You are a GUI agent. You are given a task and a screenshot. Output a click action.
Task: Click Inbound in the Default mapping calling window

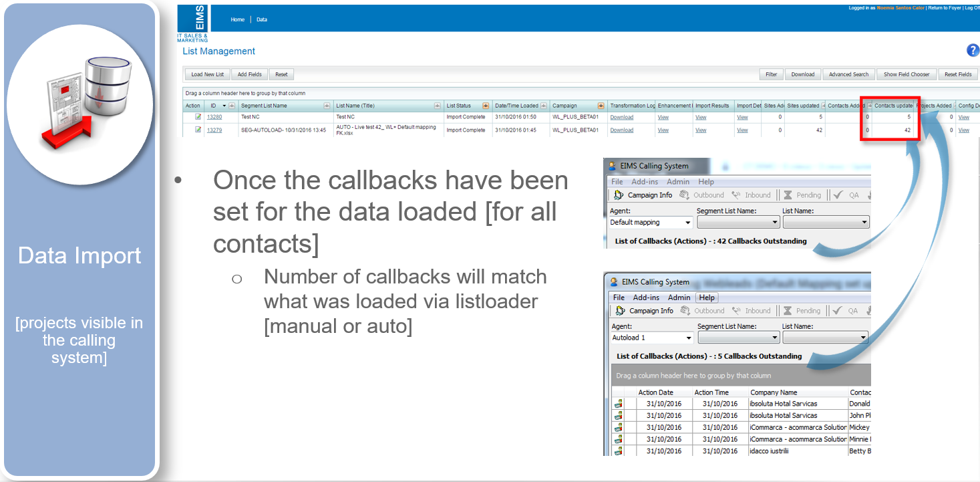point(752,195)
